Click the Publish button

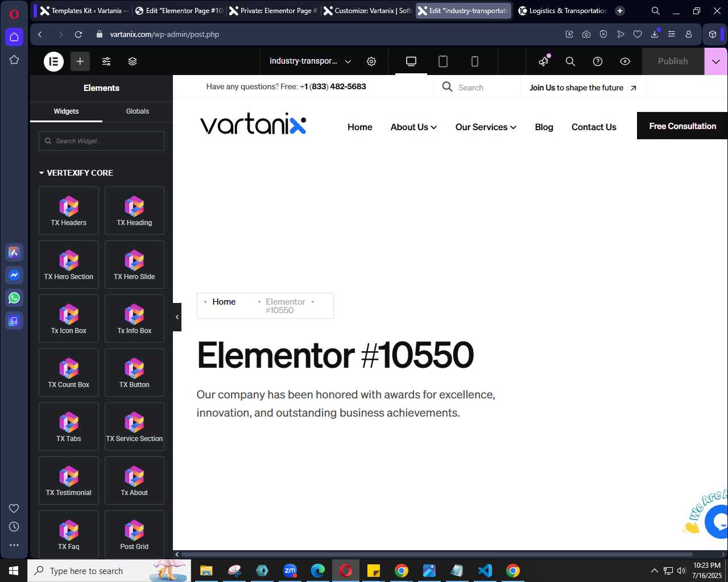click(x=673, y=61)
